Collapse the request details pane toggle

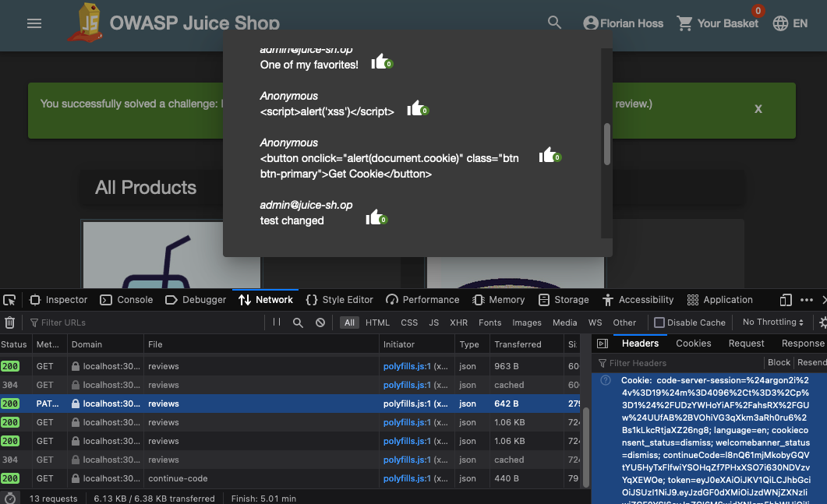point(603,344)
